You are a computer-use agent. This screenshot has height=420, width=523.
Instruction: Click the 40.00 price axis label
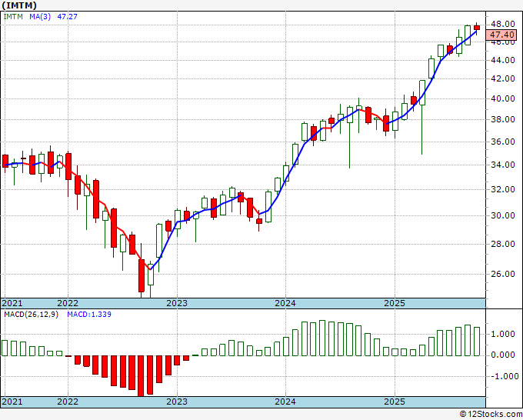(x=503, y=98)
